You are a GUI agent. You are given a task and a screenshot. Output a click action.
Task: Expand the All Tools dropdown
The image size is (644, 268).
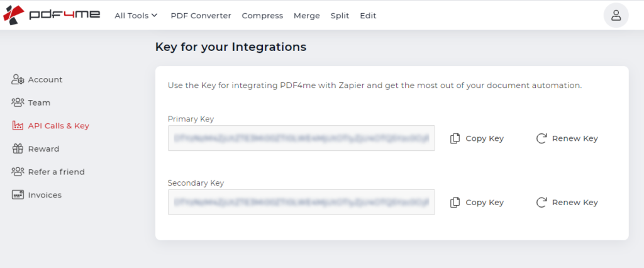(136, 16)
